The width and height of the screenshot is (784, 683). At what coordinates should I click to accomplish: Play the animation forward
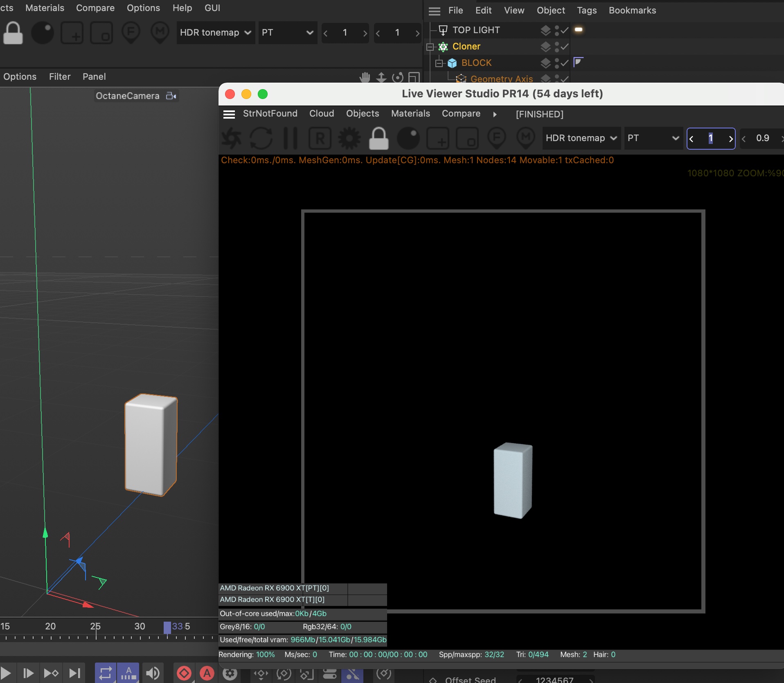6,673
